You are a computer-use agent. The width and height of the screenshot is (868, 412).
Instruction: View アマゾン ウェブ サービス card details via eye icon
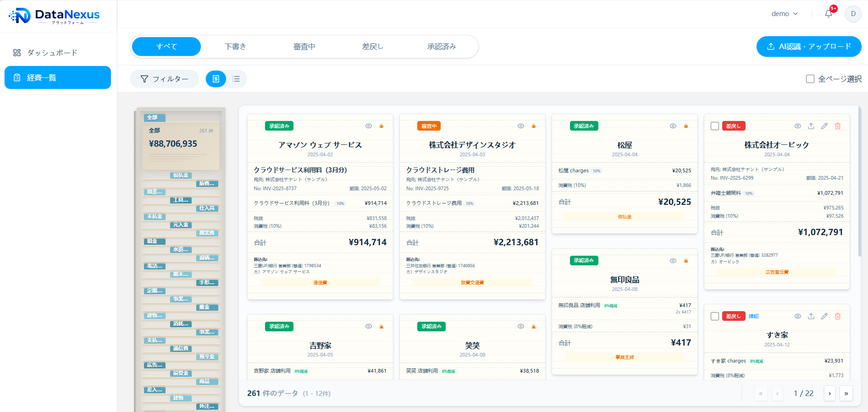[369, 126]
